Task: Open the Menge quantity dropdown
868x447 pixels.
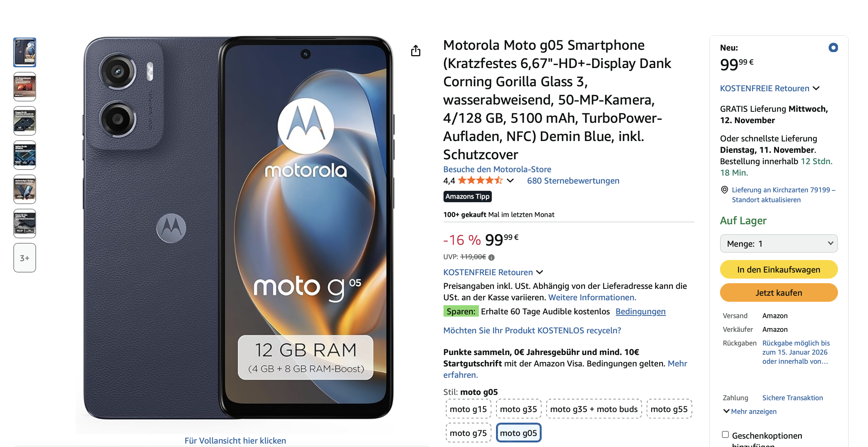Action: pos(779,244)
